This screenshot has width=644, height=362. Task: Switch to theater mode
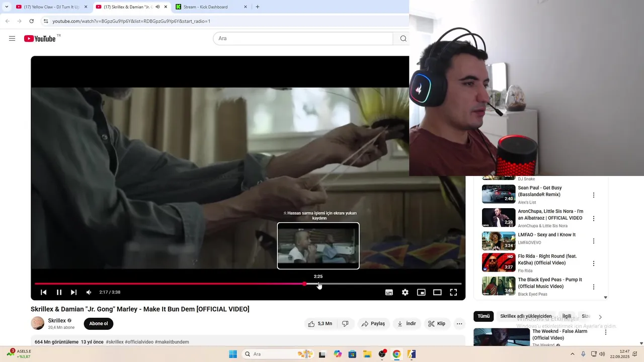click(x=437, y=292)
